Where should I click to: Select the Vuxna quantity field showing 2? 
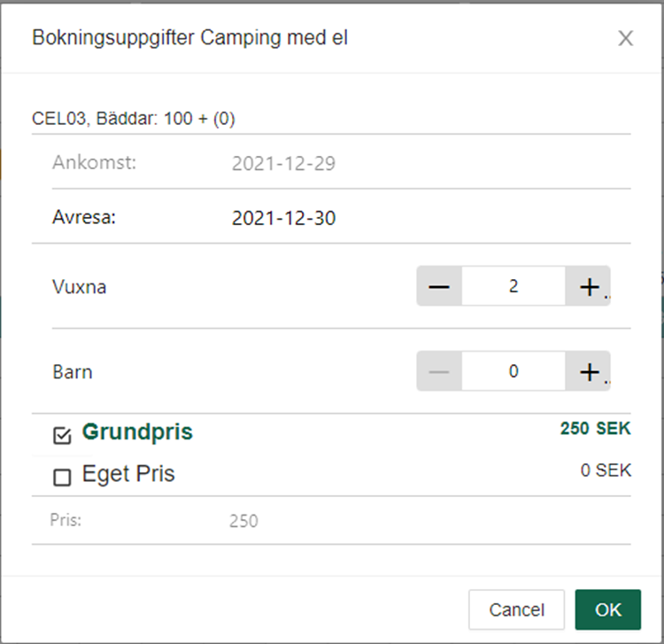(513, 286)
